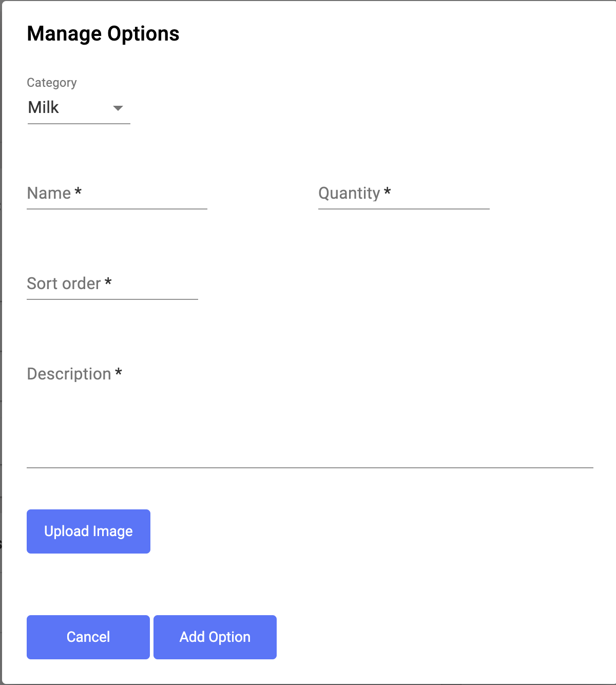Click the Description field's bottom underline
Screen dimensions: 616x685
[x=310, y=467]
